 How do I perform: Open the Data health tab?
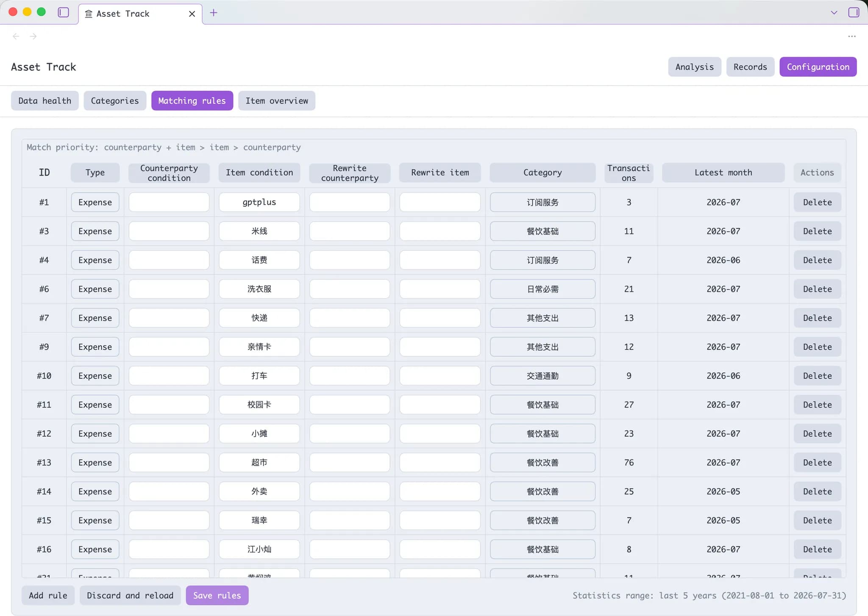click(x=45, y=101)
